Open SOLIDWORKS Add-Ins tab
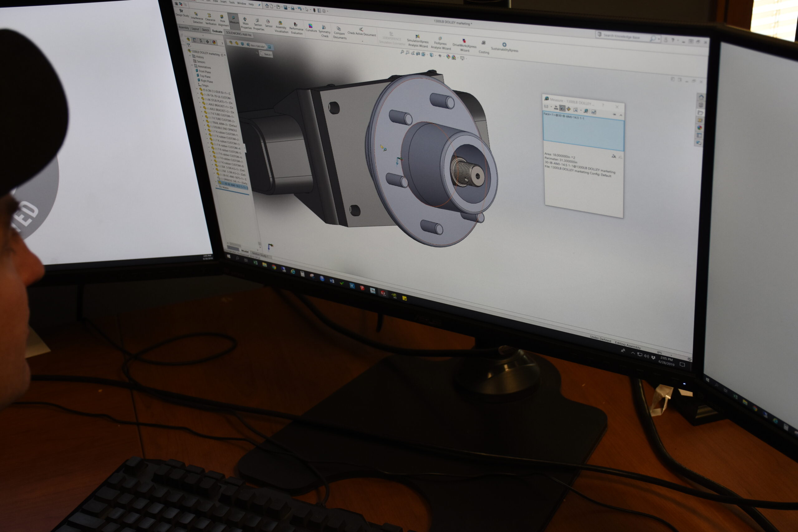This screenshot has height=532, width=798. [238, 34]
